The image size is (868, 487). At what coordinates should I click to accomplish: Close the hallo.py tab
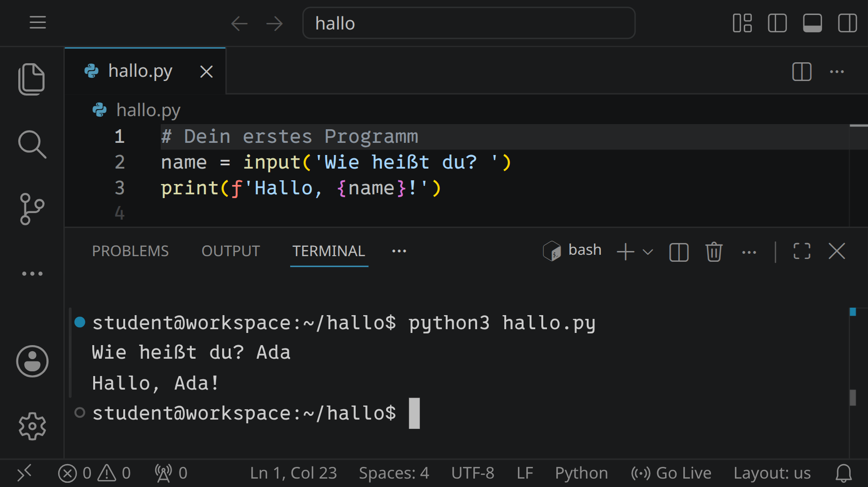[x=206, y=72]
